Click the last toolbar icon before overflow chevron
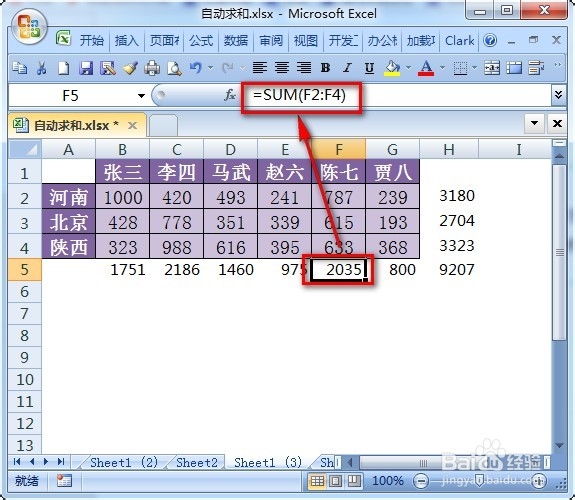Image resolution: width=575 pixels, height=500 pixels. click(x=536, y=68)
